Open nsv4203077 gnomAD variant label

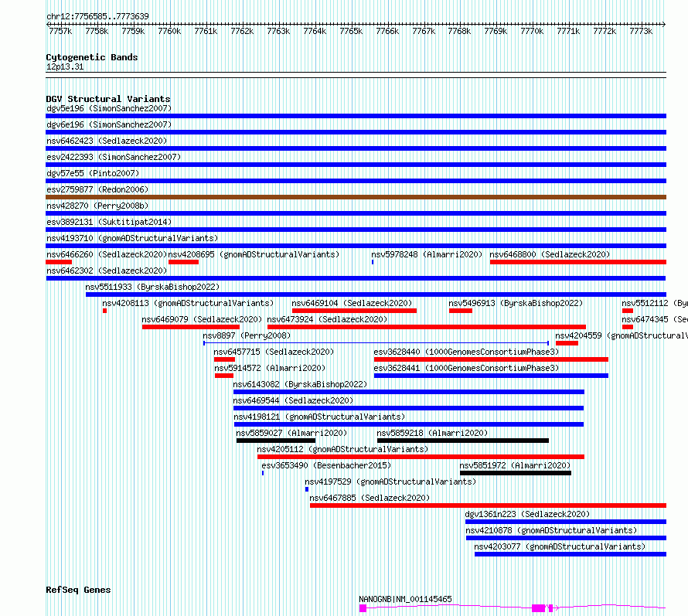click(560, 546)
